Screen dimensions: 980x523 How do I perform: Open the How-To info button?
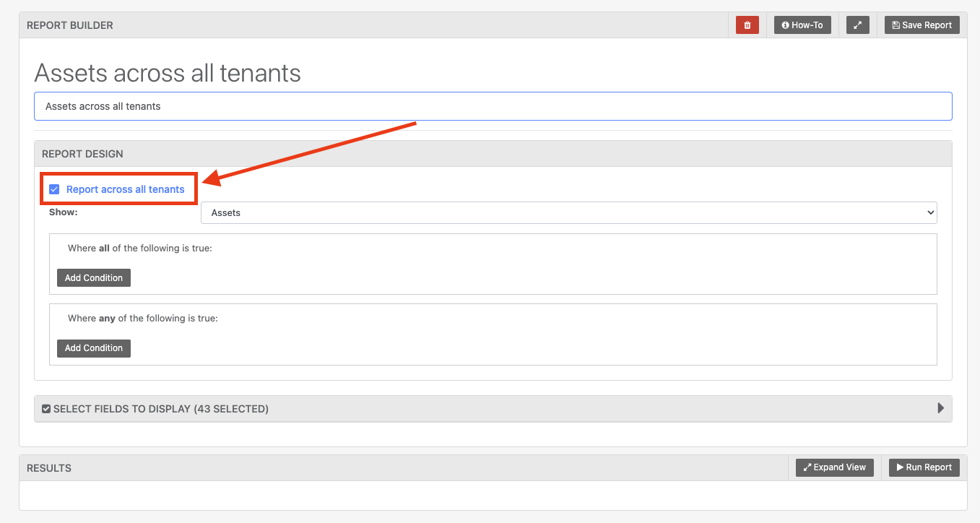pyautogui.click(x=802, y=25)
